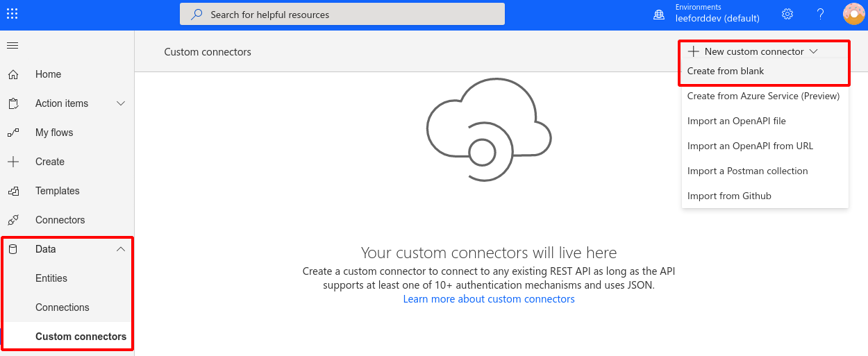The width and height of the screenshot is (868, 356).
Task: Click the Home house icon
Action: click(13, 74)
